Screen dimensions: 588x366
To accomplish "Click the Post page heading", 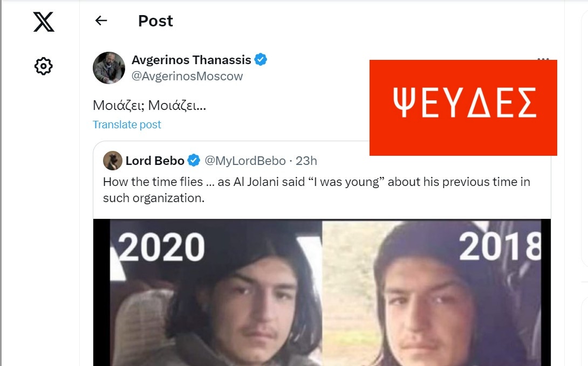I will click(x=155, y=20).
